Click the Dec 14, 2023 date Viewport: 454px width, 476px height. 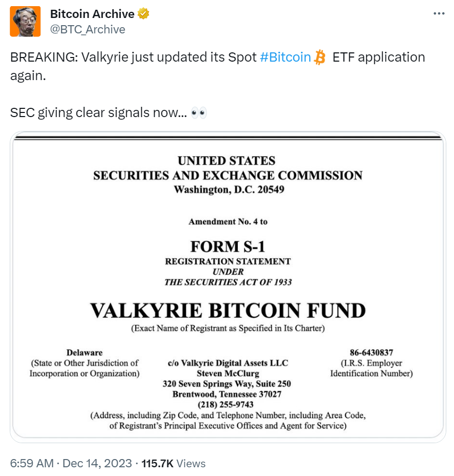point(97,463)
